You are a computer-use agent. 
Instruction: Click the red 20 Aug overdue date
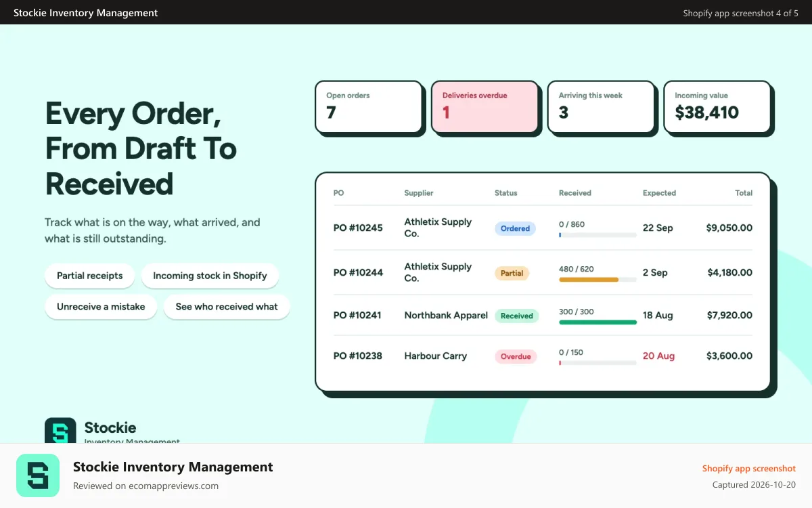(x=659, y=356)
